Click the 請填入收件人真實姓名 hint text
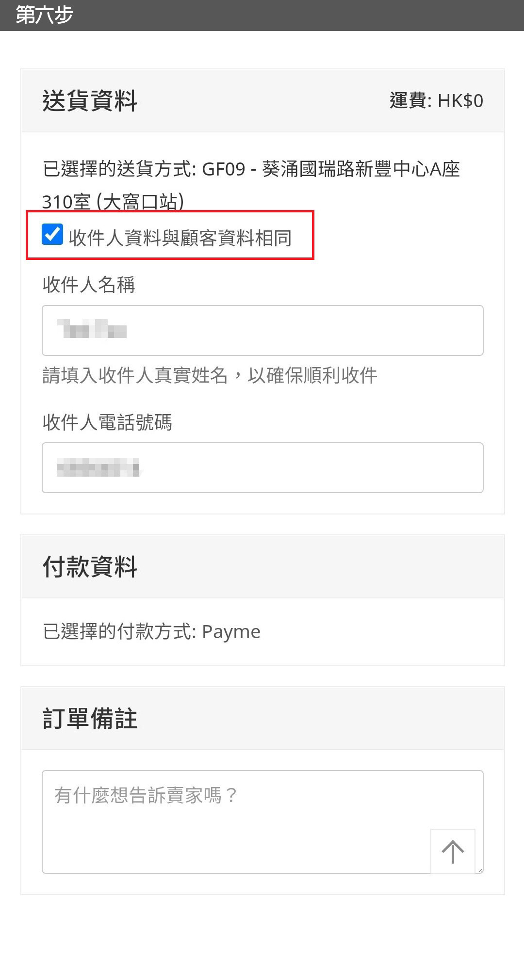Viewport: 524px width, 980px height. (210, 375)
